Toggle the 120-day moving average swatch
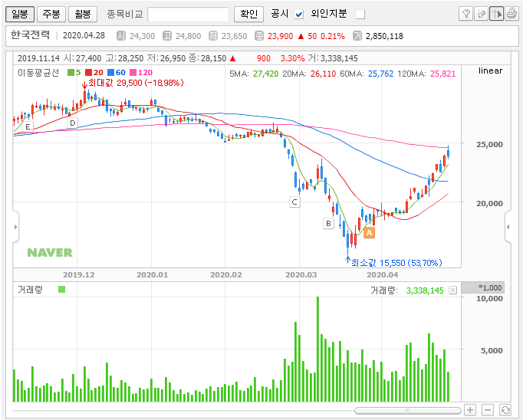This screenshot has width=523, height=420. click(133, 72)
